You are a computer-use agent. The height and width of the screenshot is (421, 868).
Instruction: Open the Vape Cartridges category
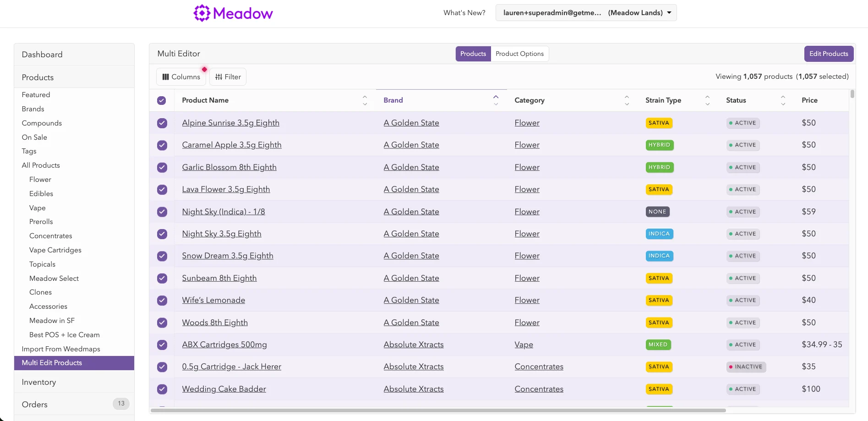(55, 250)
